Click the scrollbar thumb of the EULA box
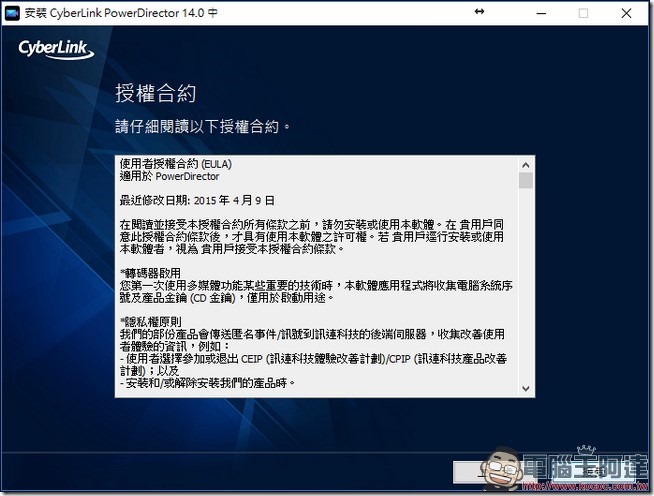654x496 pixels. pyautogui.click(x=526, y=180)
